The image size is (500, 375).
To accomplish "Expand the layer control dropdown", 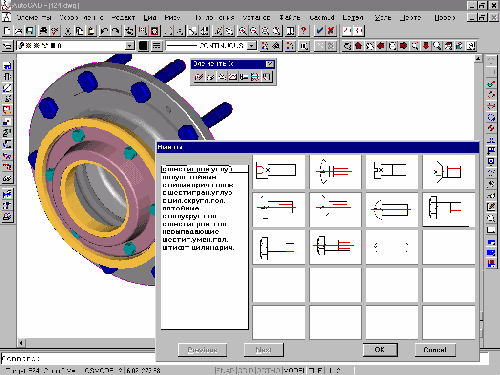I will [130, 45].
